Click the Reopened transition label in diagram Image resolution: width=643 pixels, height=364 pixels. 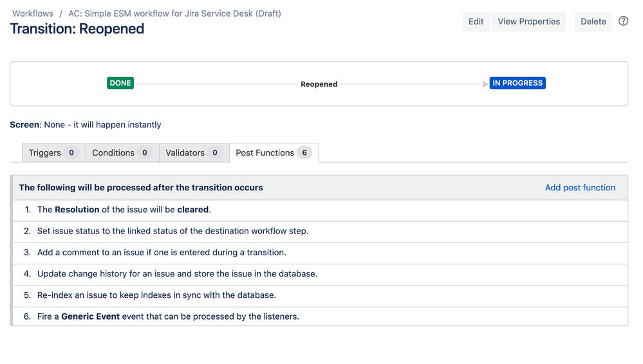(x=319, y=84)
